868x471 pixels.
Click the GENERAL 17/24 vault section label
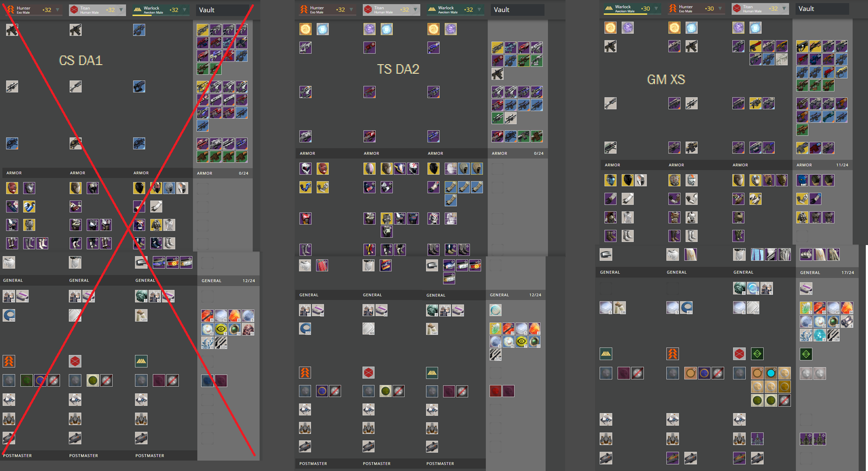click(826, 272)
